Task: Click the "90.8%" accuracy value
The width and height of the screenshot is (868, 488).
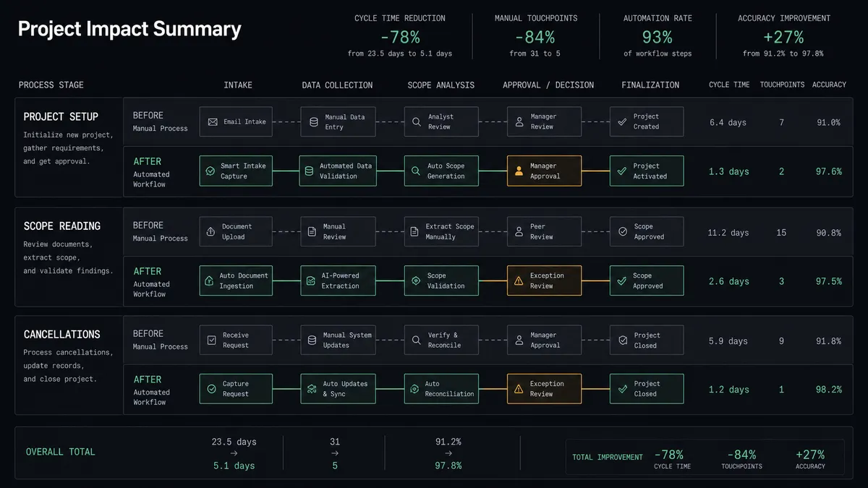Action: tap(829, 233)
